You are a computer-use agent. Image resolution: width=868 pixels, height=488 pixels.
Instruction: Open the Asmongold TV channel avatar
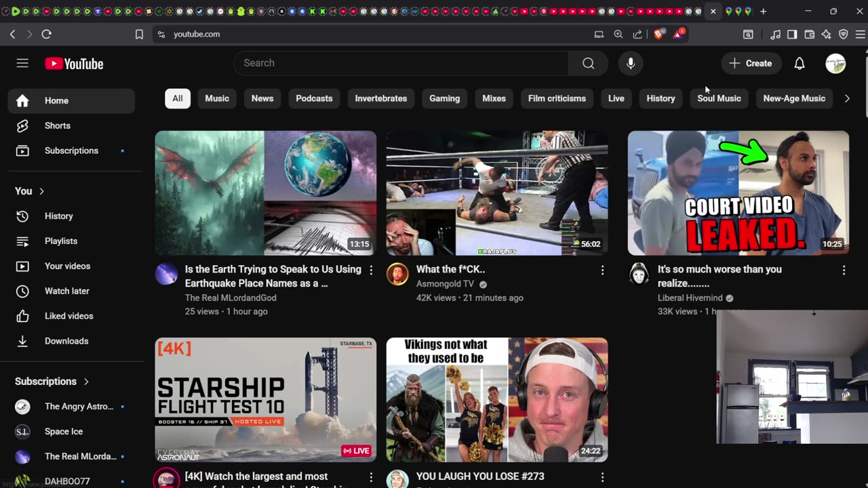[x=397, y=274]
